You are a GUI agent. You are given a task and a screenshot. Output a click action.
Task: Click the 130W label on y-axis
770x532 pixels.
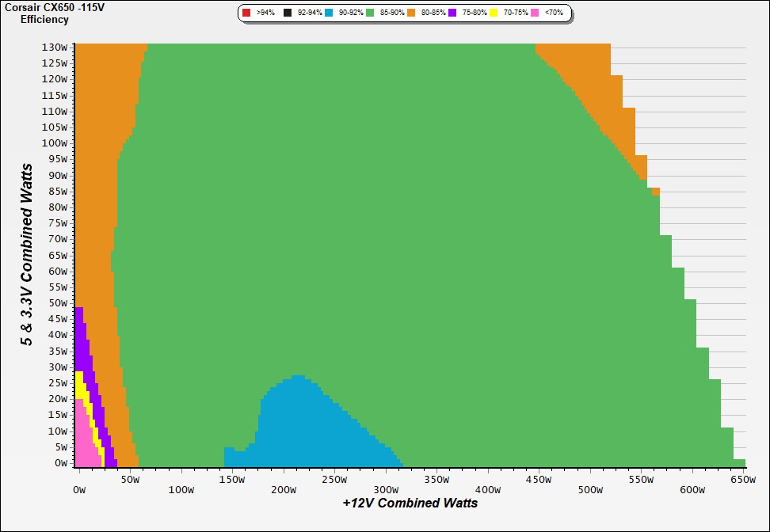click(55, 47)
